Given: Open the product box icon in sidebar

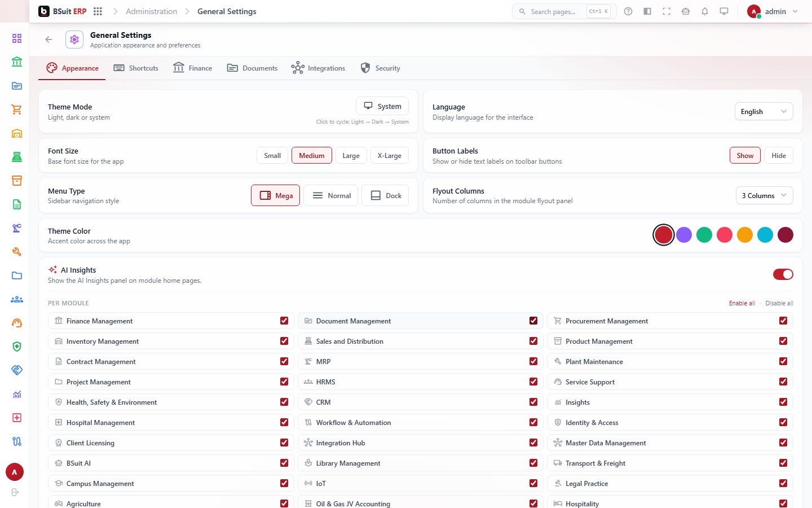Looking at the screenshot, I should coord(17,181).
